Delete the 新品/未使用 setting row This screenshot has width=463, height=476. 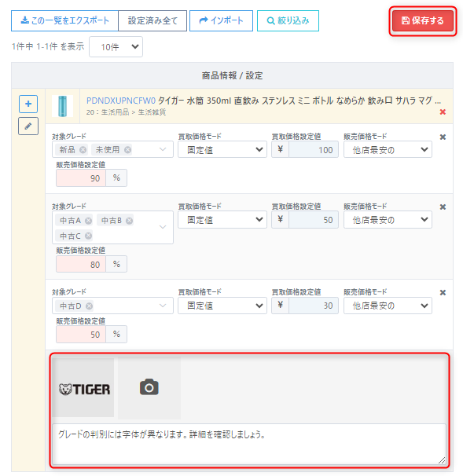443,137
